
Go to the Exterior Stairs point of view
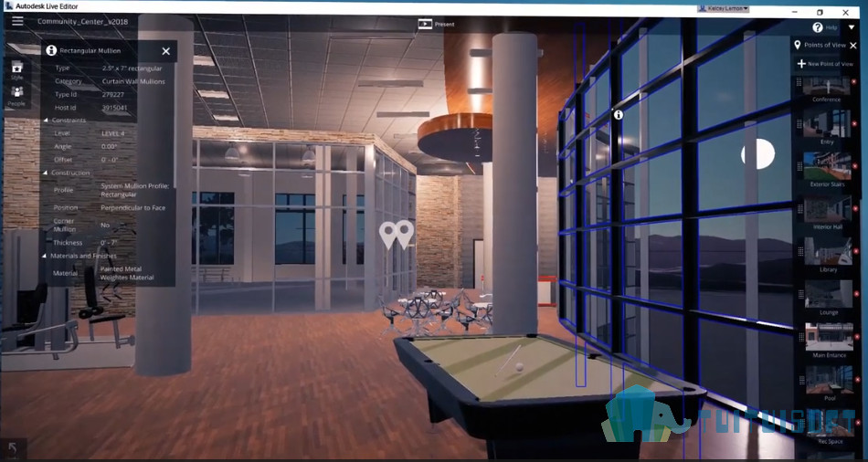(x=827, y=166)
